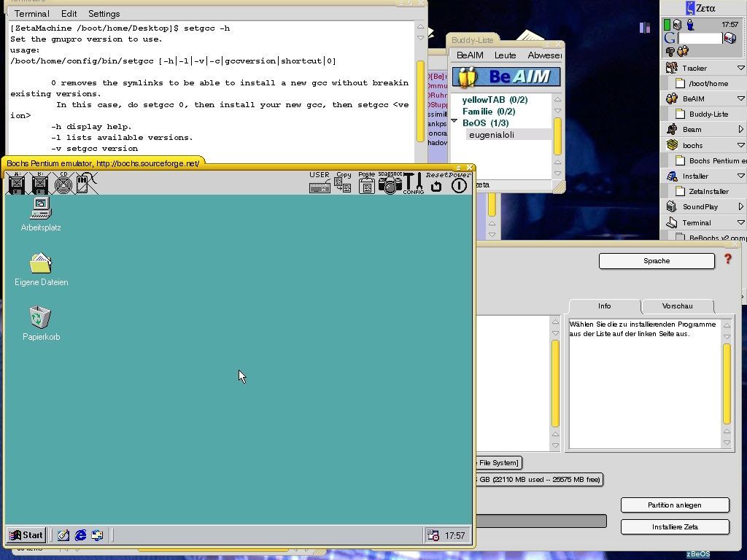
Task: Open the disk size dropdown showing 22110 MB used
Action: coord(539,480)
